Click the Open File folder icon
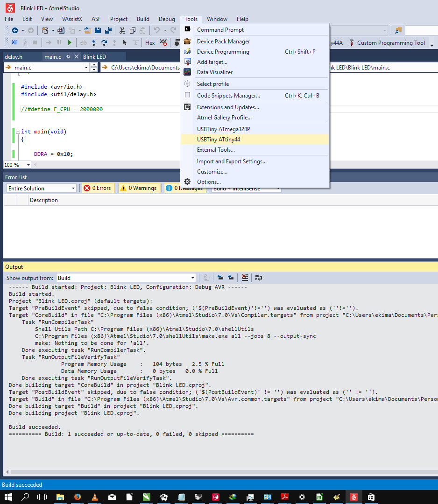This screenshot has width=438, height=504. [x=87, y=30]
